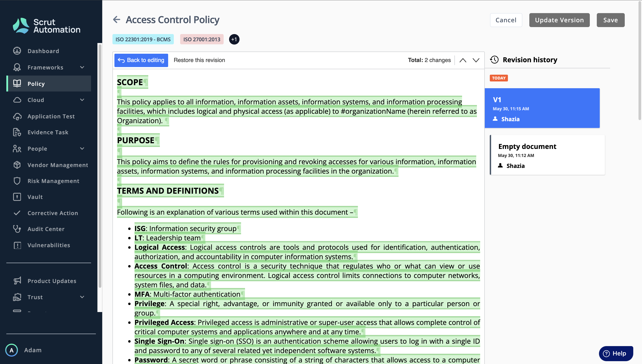Click the Revision history clock icon
The image size is (642, 364).
(x=494, y=60)
